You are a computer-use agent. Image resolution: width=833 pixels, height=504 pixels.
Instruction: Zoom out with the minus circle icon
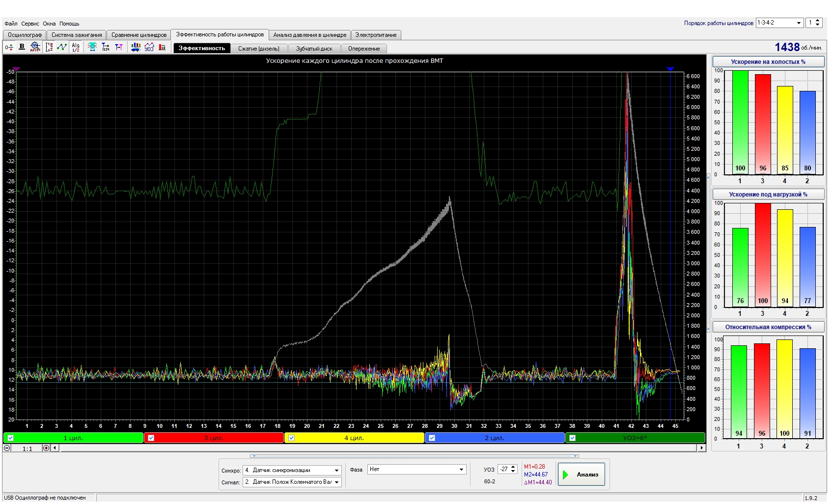pyautogui.click(x=7, y=448)
